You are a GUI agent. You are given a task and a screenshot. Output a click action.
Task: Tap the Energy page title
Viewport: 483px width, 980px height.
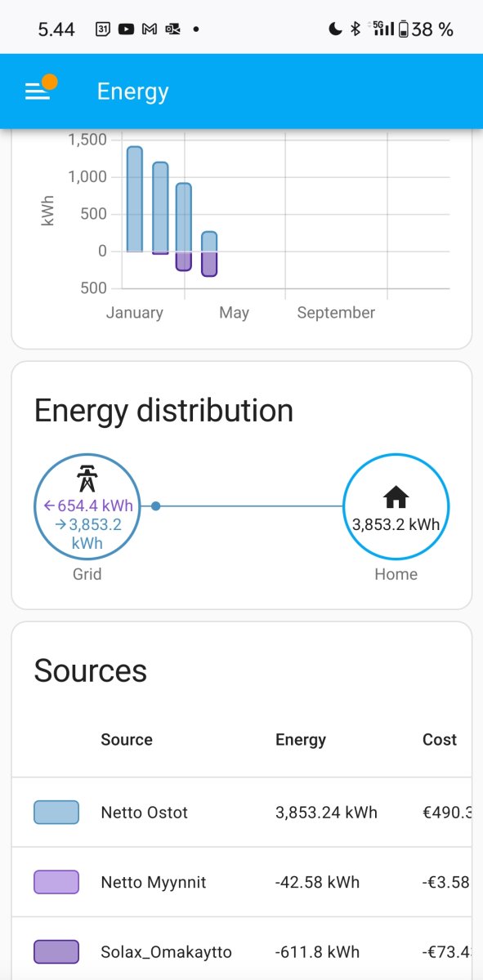click(132, 91)
